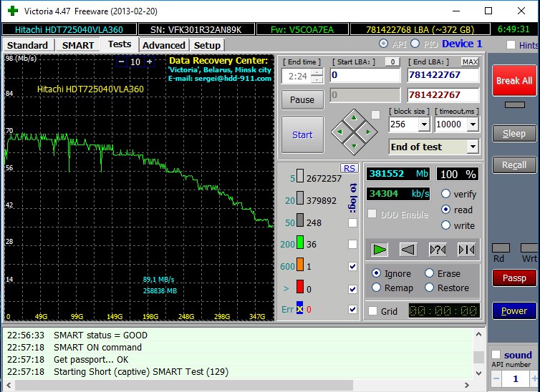540x392 pixels.
Task: Click the butterfly seek mode button
Action: [467, 250]
